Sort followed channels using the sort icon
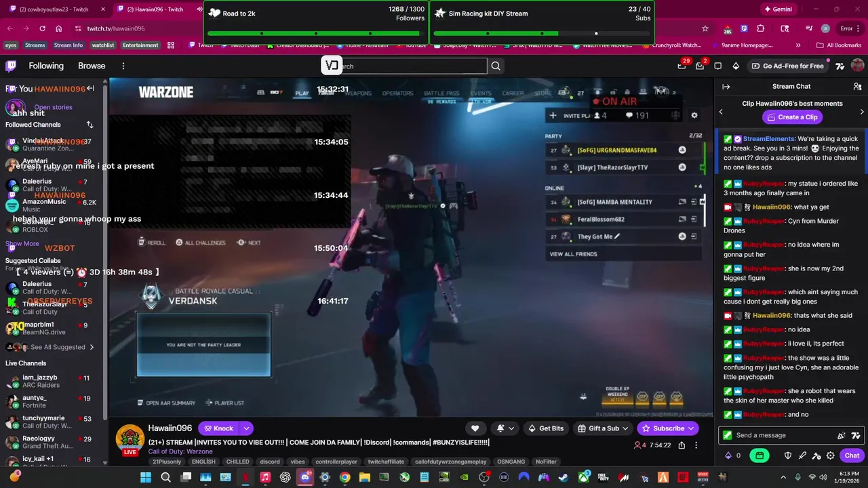Screen dimensions: 868x488 point(90,125)
